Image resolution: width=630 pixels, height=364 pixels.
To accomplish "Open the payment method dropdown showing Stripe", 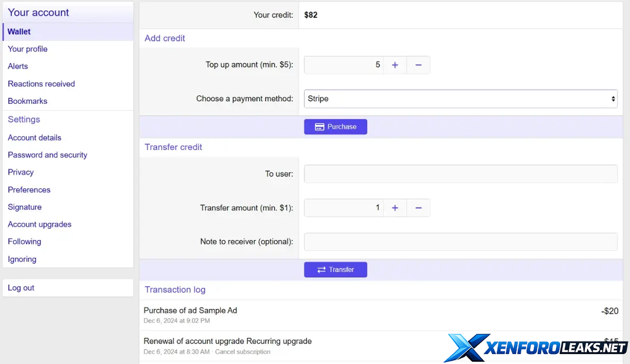I will click(460, 99).
